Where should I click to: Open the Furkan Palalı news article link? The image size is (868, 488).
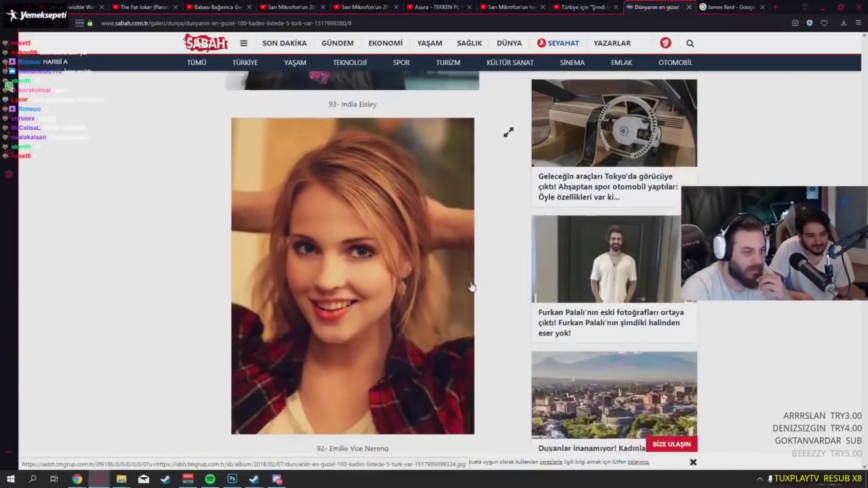point(610,323)
